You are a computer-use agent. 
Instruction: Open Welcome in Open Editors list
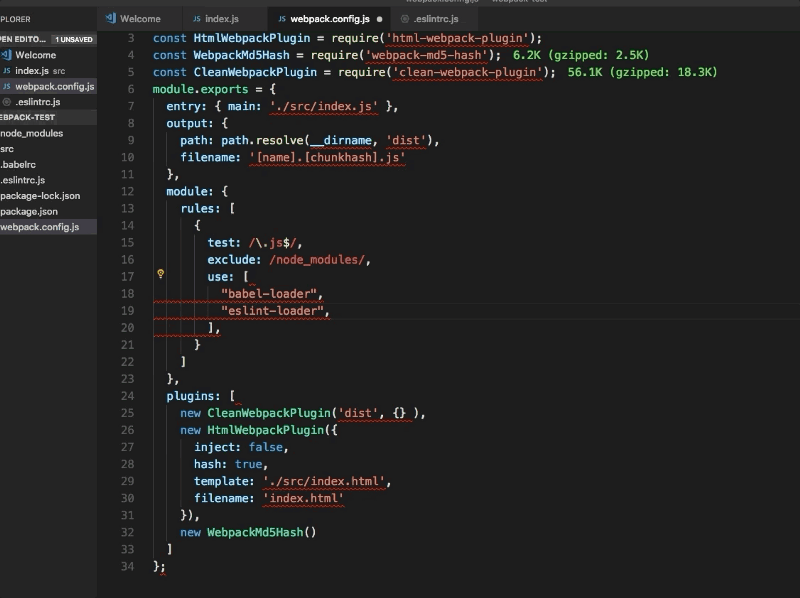[x=48, y=55]
